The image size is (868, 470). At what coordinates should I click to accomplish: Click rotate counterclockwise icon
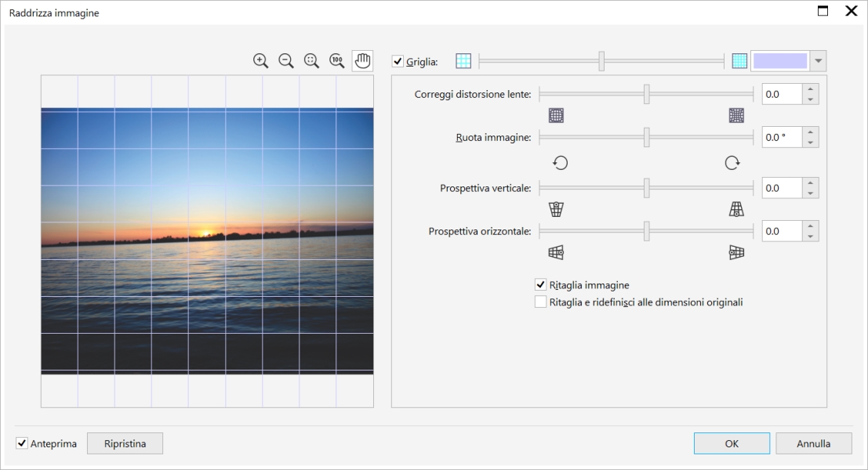[560, 163]
